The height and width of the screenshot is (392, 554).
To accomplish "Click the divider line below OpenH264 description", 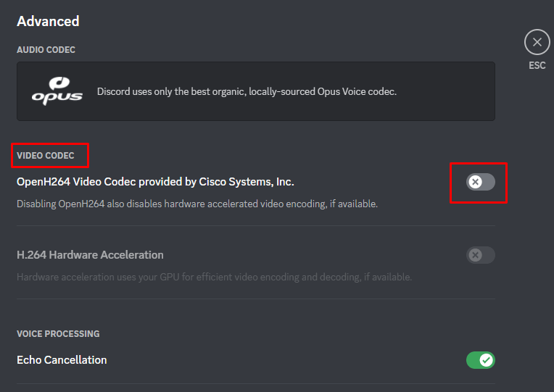I will tap(256, 225).
